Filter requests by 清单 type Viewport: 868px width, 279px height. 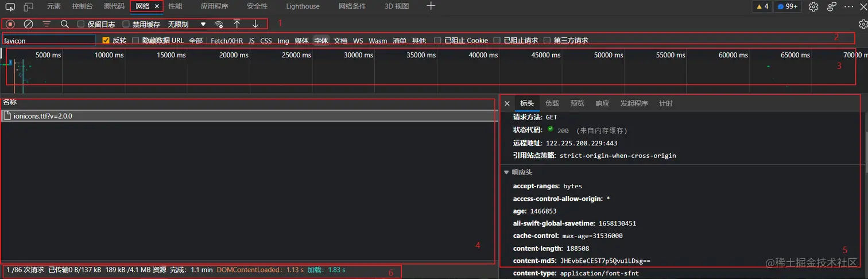400,41
